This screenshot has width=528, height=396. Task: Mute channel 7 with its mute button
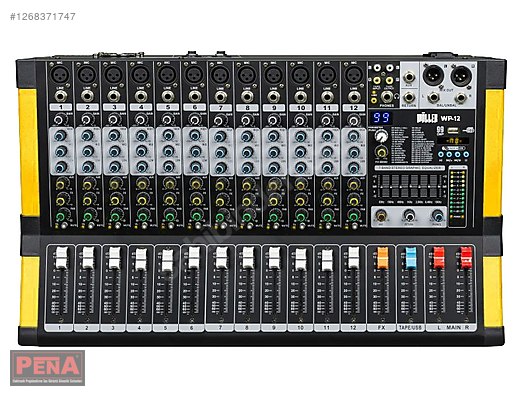click(223, 226)
